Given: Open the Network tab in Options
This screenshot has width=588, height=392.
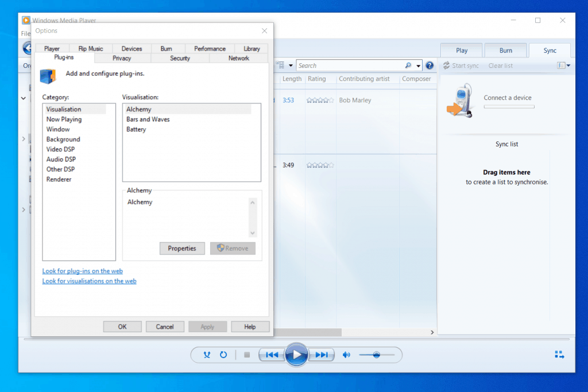Looking at the screenshot, I should (x=239, y=58).
